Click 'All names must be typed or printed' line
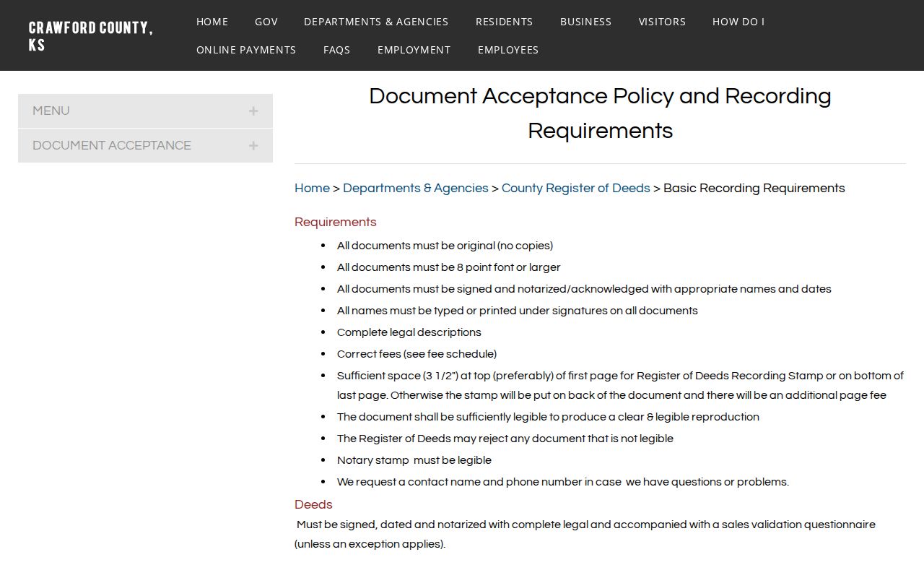 pyautogui.click(x=517, y=311)
